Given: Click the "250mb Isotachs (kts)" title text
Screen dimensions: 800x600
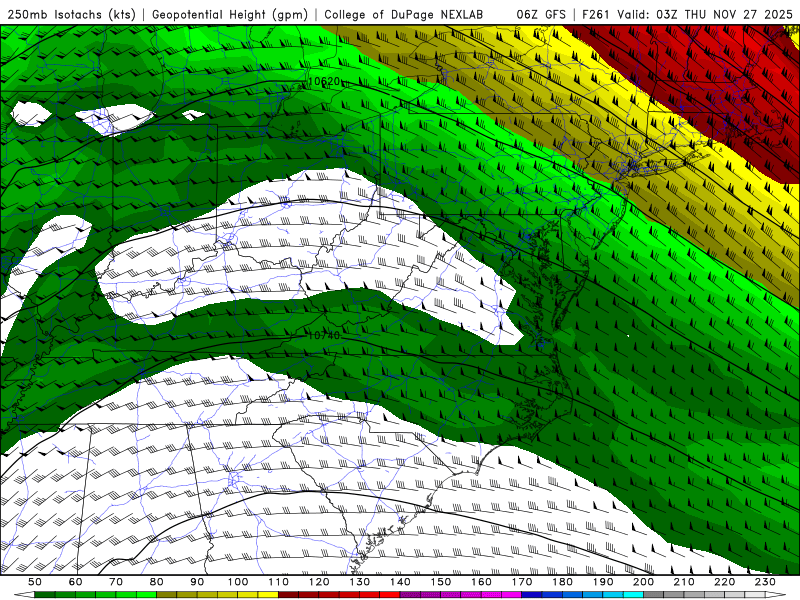Looking at the screenshot, I should click(x=71, y=14).
